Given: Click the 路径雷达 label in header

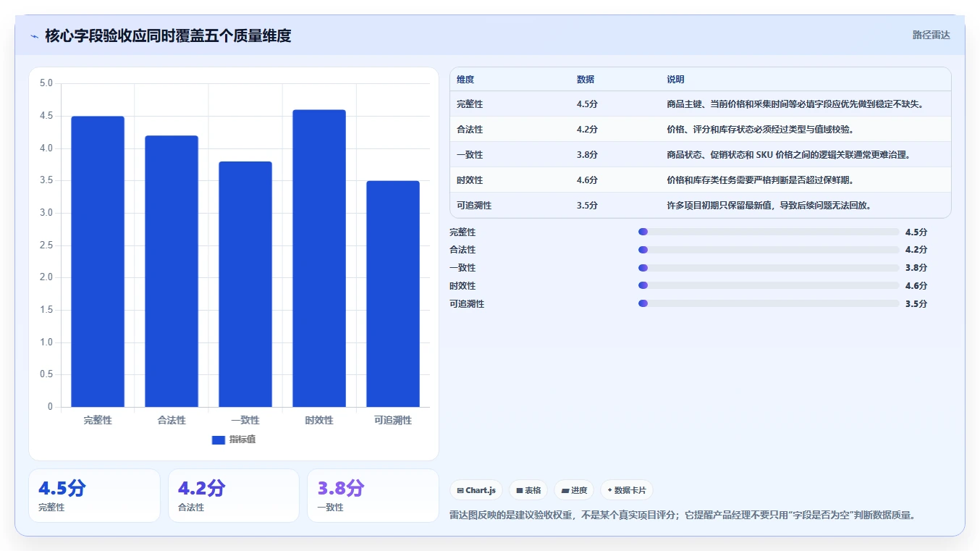Looking at the screenshot, I should click(x=931, y=35).
